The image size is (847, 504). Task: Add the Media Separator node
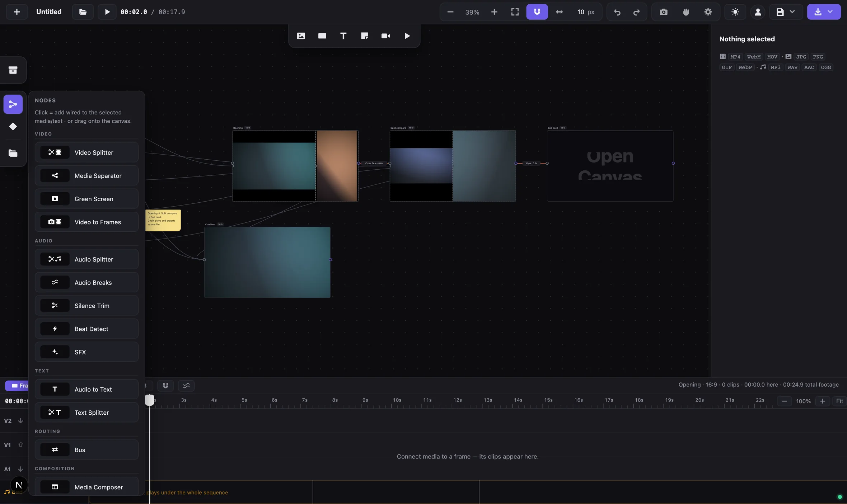(x=86, y=176)
